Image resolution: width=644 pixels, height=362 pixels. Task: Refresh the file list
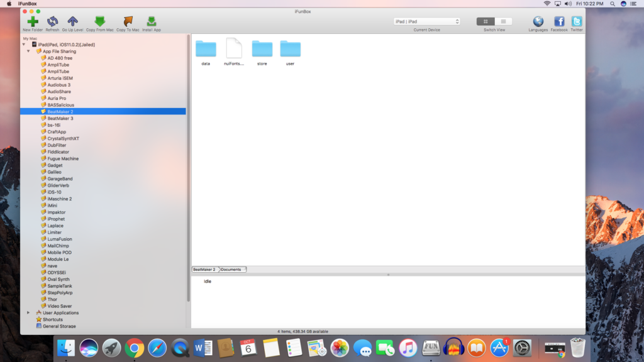[x=52, y=21]
